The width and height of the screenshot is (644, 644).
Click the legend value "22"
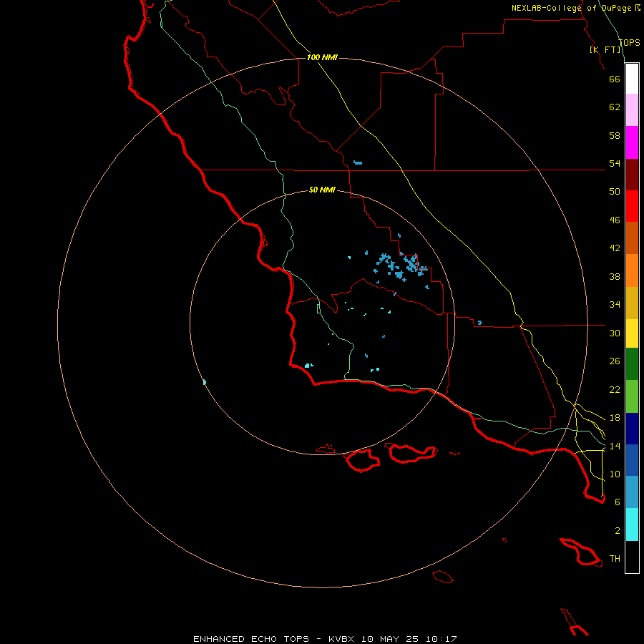pos(615,389)
